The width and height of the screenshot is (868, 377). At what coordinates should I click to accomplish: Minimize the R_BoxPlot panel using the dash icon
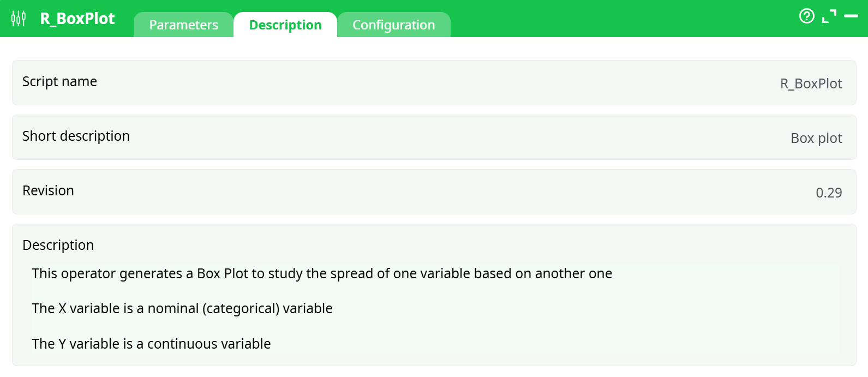(x=851, y=16)
